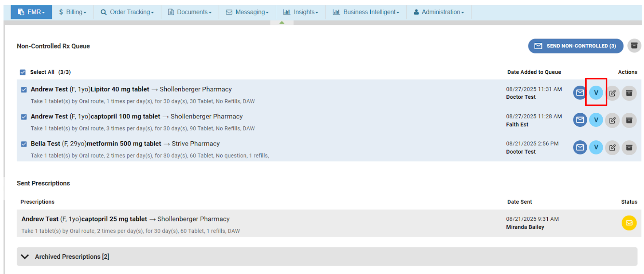The height and width of the screenshot is (274, 644).
Task: Click the sent captopril 25 mg prescription row
Action: coord(254,224)
